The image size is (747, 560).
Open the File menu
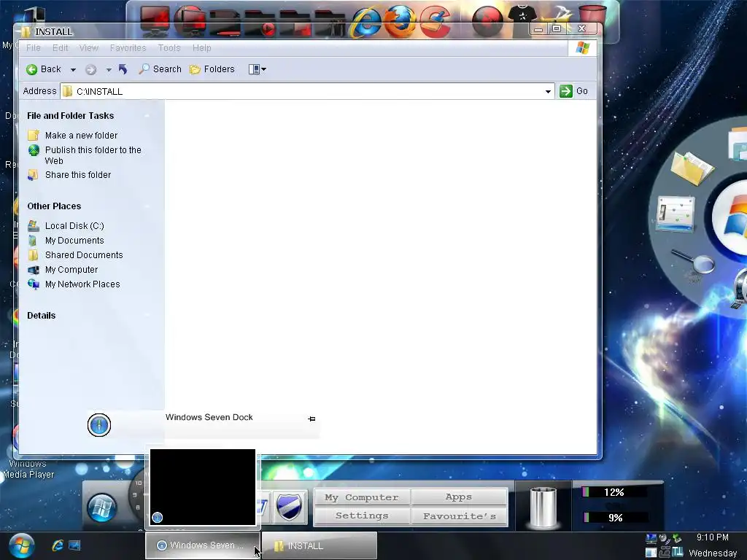click(x=34, y=47)
